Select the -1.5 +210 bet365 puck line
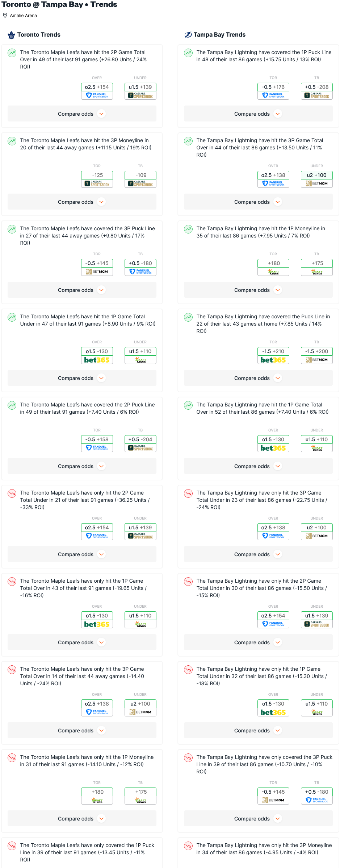This screenshot has height=868, width=340. [273, 355]
